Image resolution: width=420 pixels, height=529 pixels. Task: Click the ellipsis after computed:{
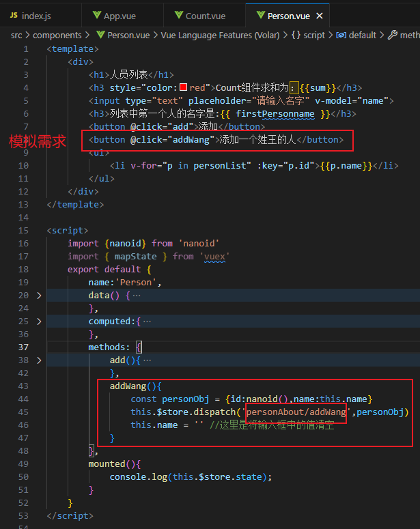[x=147, y=321]
